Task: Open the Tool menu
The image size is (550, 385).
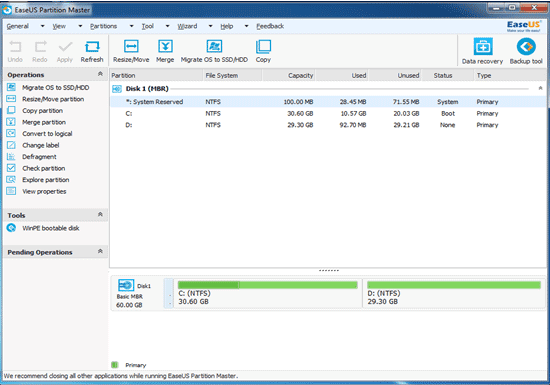Action: click(148, 26)
